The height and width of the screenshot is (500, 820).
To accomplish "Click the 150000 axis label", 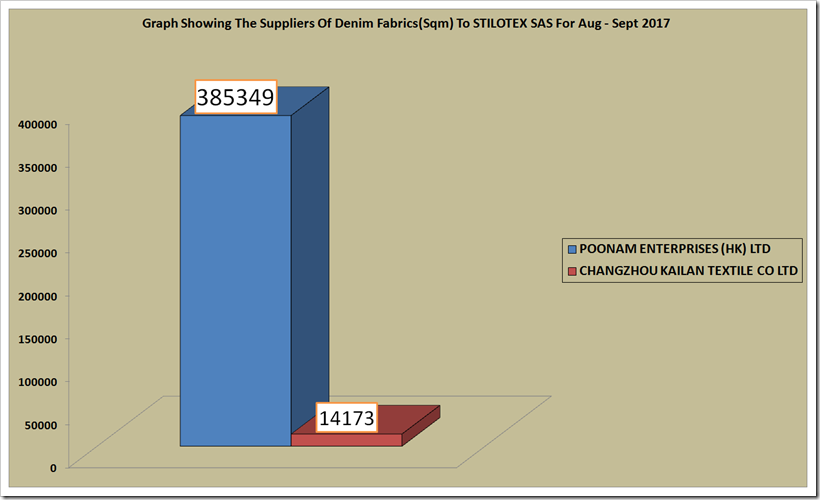I will 38,339.
